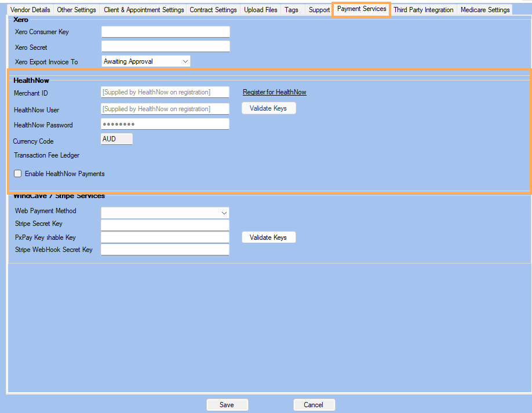
Task: Cancel the settings changes
Action: (314, 405)
